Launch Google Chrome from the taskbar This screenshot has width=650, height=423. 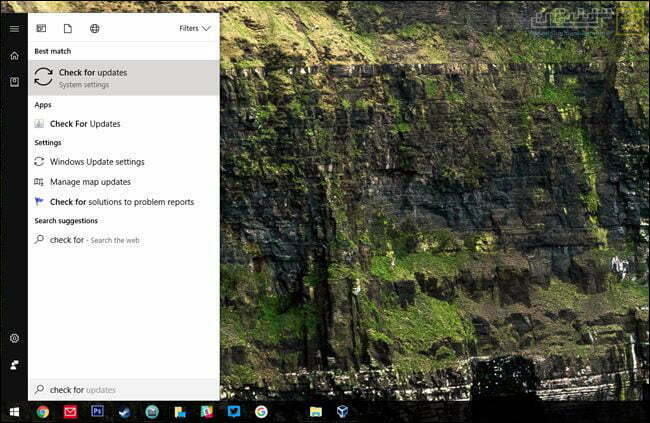click(43, 412)
